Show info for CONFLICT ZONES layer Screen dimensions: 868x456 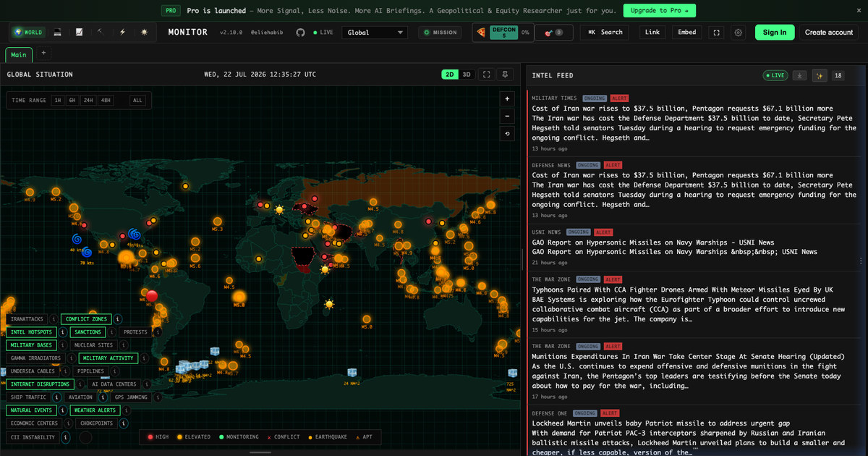118,319
